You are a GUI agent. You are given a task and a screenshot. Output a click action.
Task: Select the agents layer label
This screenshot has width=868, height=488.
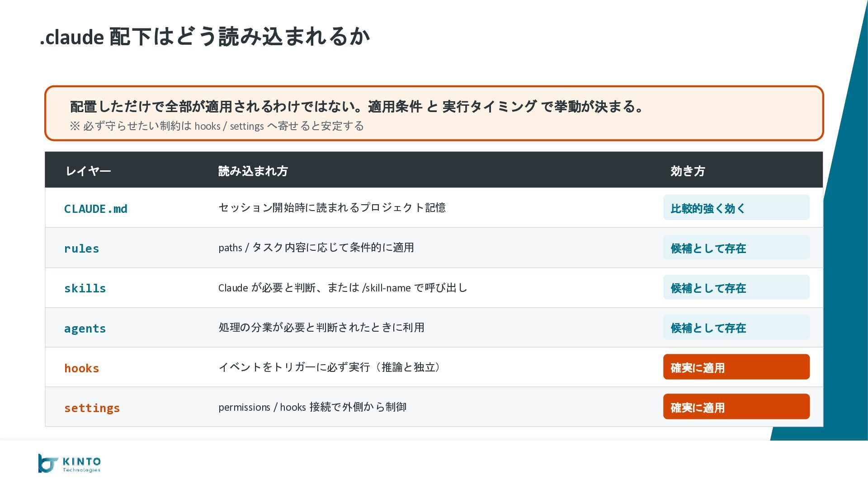[x=85, y=328]
